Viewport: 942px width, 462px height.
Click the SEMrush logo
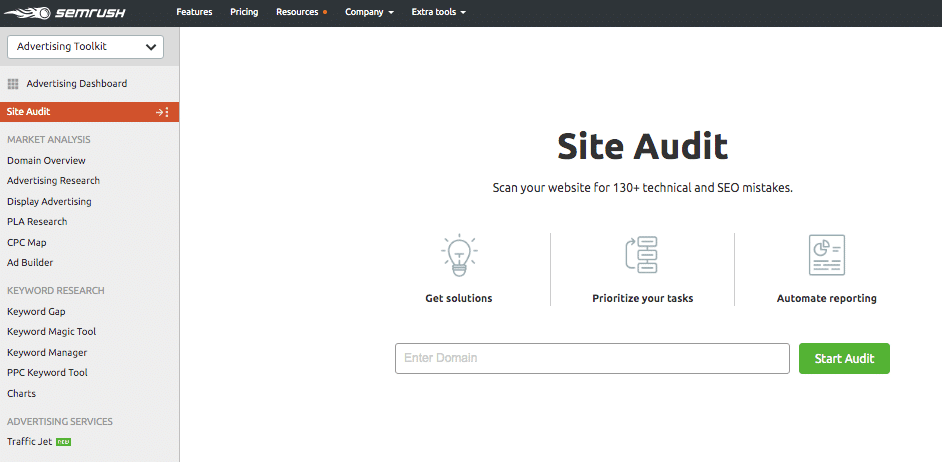65,12
